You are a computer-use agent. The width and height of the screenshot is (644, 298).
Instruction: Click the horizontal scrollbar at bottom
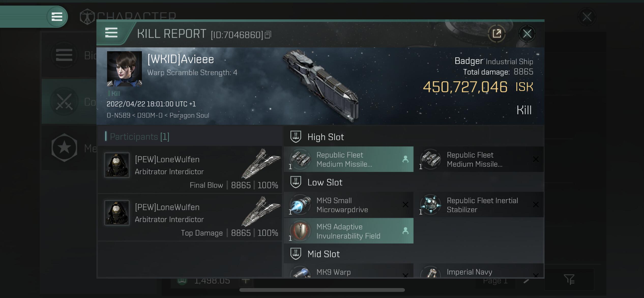(x=322, y=290)
